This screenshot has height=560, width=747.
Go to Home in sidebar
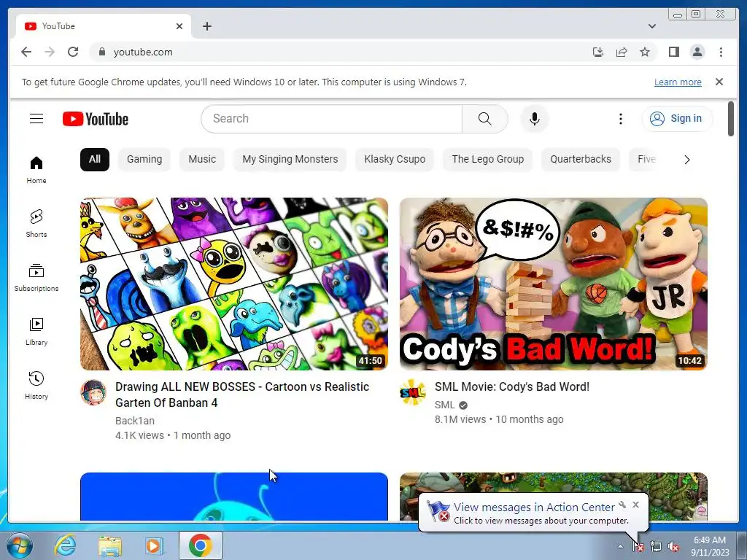pos(36,170)
